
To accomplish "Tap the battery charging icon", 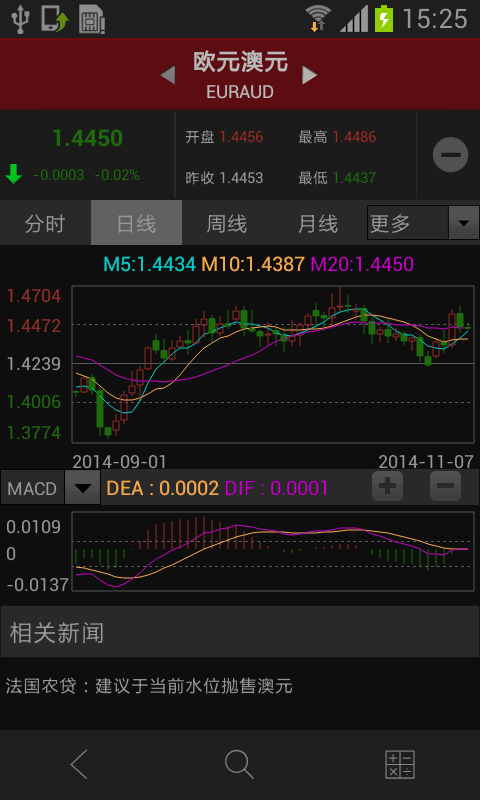I will pyautogui.click(x=384, y=19).
